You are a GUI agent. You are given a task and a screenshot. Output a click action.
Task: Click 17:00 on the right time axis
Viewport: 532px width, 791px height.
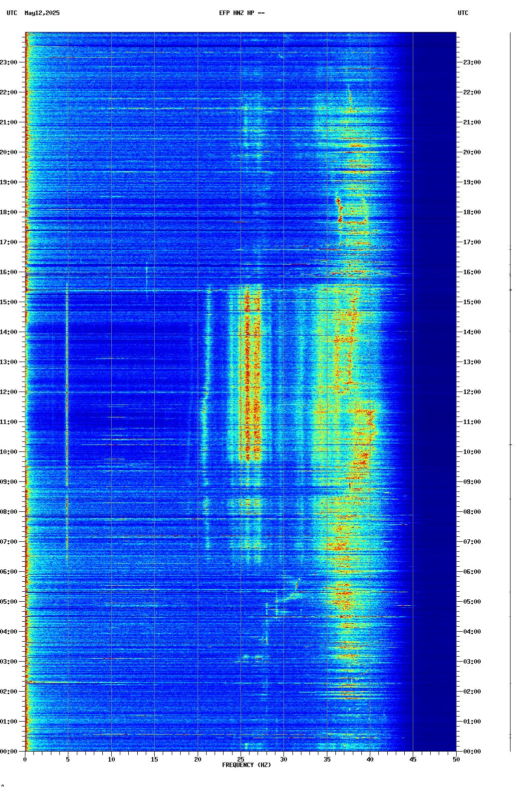coord(472,242)
